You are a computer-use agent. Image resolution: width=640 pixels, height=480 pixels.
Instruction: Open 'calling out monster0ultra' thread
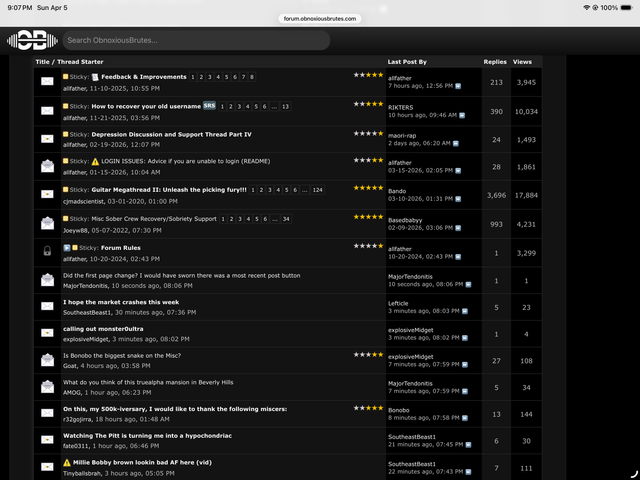coord(103,329)
